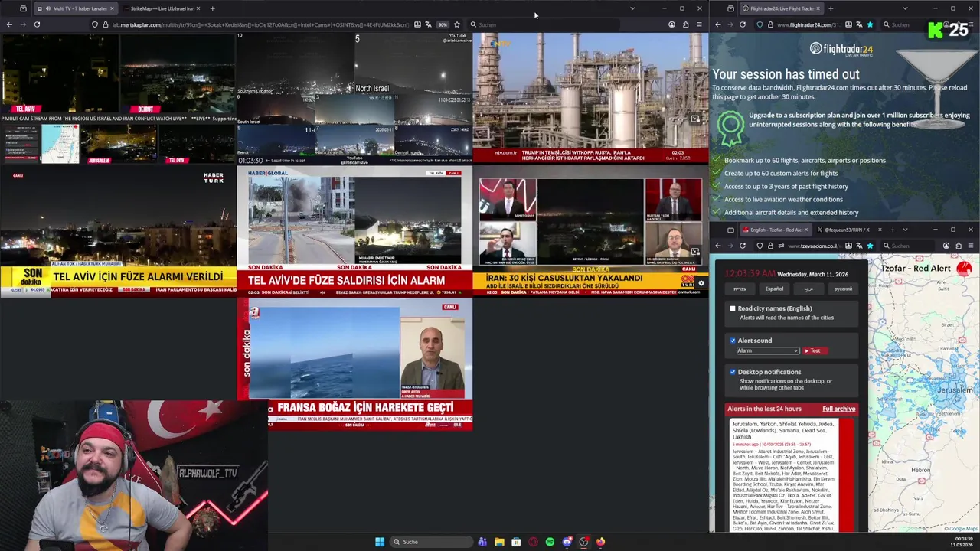Image resolution: width=980 pixels, height=551 pixels.
Task: Select the Habertürk Tel Aviv alarm stream
Action: point(118,232)
